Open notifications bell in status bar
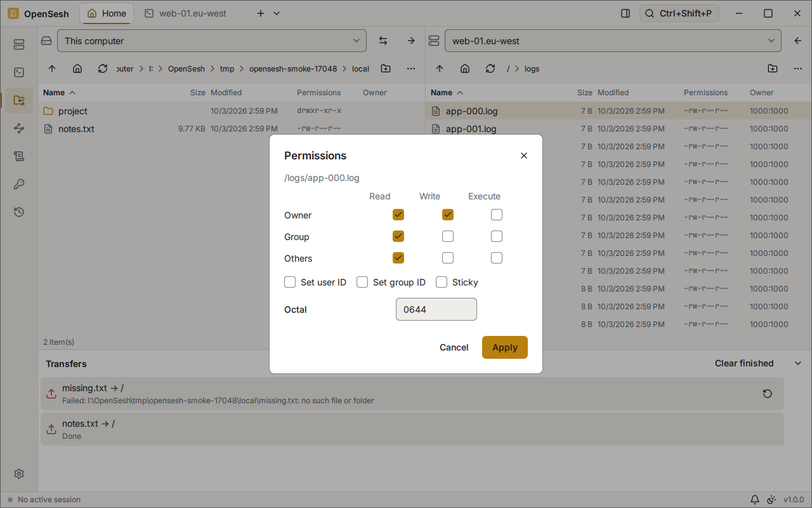Screen dimensions: 812x508 (755, 500)
